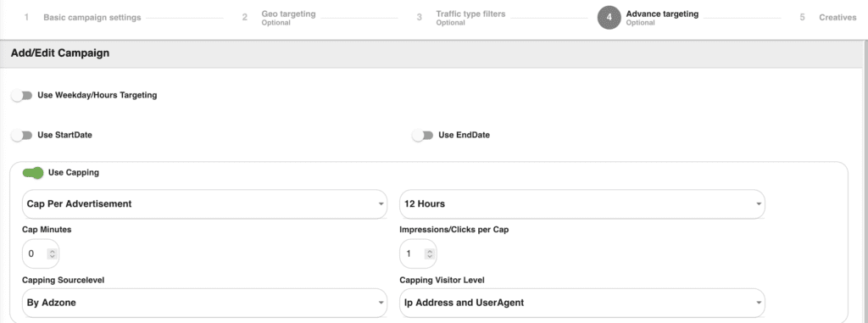Click the Impressions/Clicks per Cap spinner arrows
Viewport: 868px width, 323px height.
click(x=430, y=253)
